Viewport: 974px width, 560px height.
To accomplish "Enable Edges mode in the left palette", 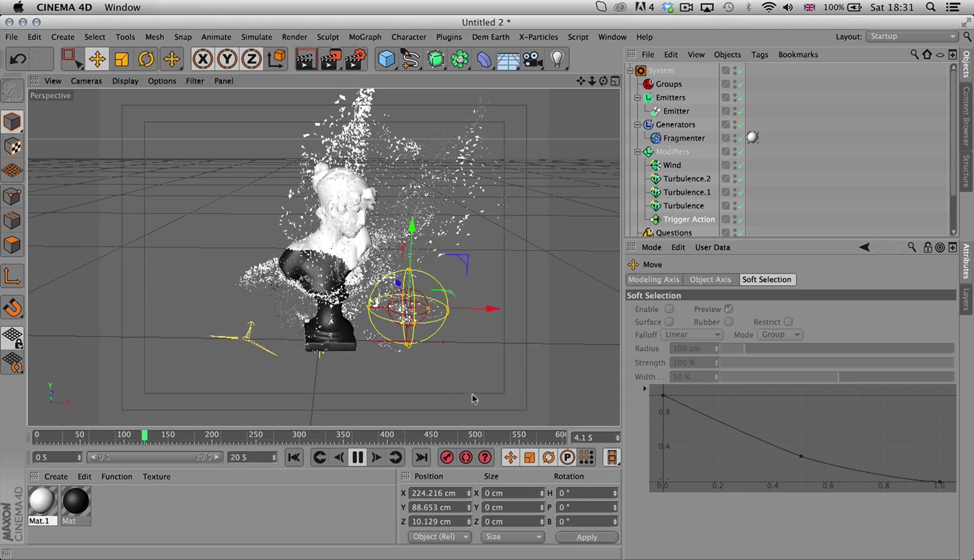I will 12,221.
